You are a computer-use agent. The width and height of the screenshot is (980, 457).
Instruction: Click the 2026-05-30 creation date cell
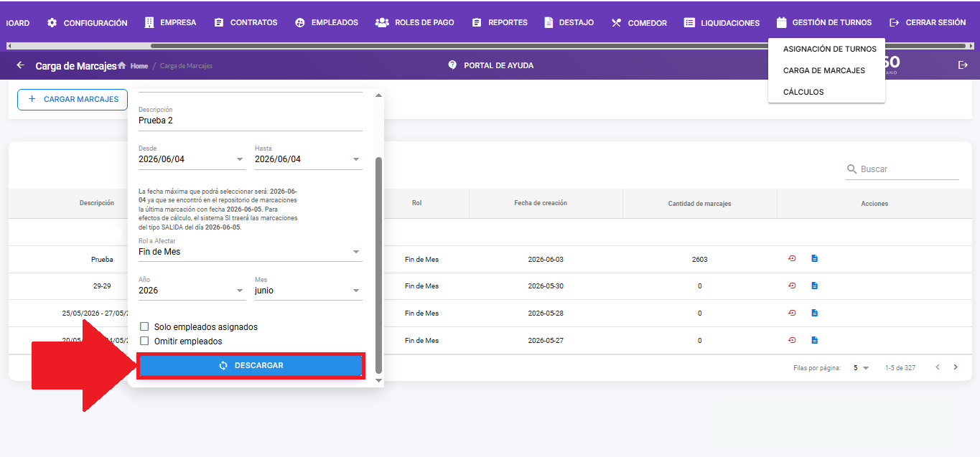click(546, 286)
